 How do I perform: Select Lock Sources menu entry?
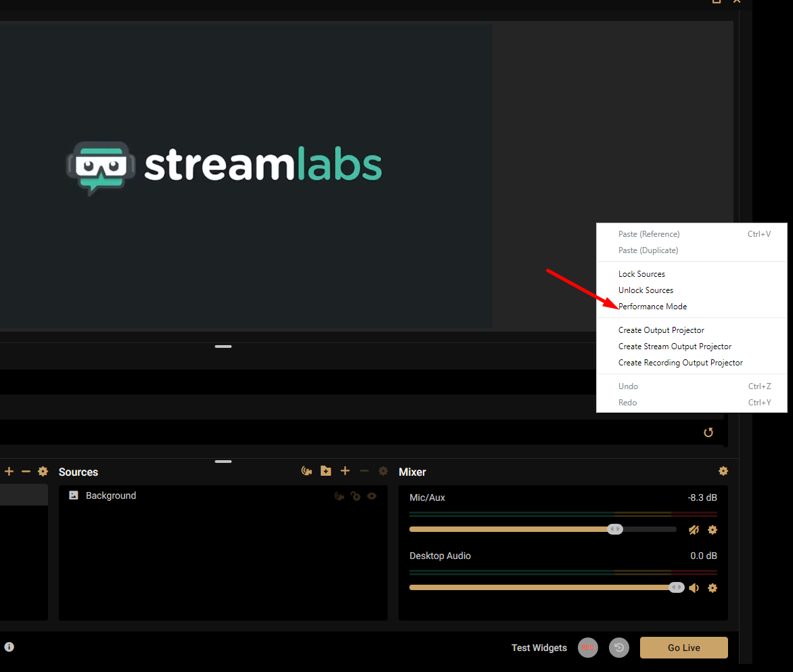pyautogui.click(x=692, y=274)
